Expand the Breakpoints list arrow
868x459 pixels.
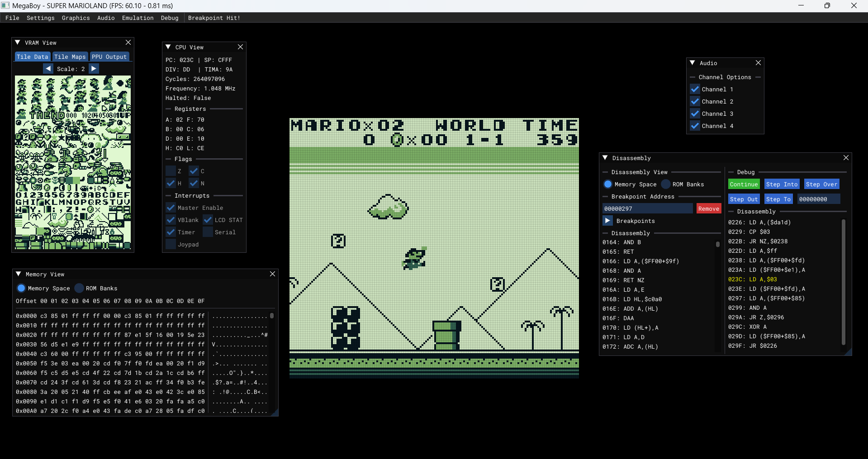tap(607, 221)
